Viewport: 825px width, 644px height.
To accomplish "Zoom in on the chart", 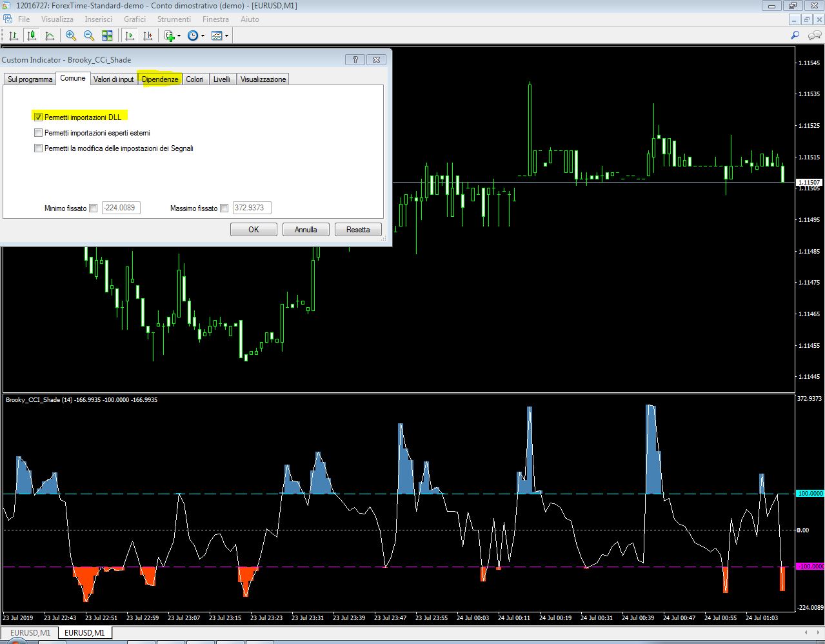I will coord(71,35).
